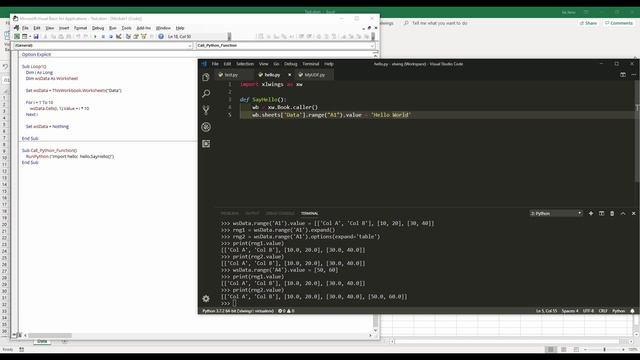Open Insert UserForm dropdown arrow in VBA toolbar
640x360 pixels.
click(x=30, y=37)
